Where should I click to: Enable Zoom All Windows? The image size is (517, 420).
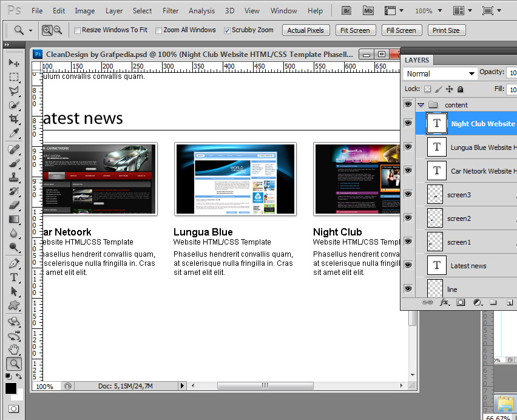click(158, 31)
